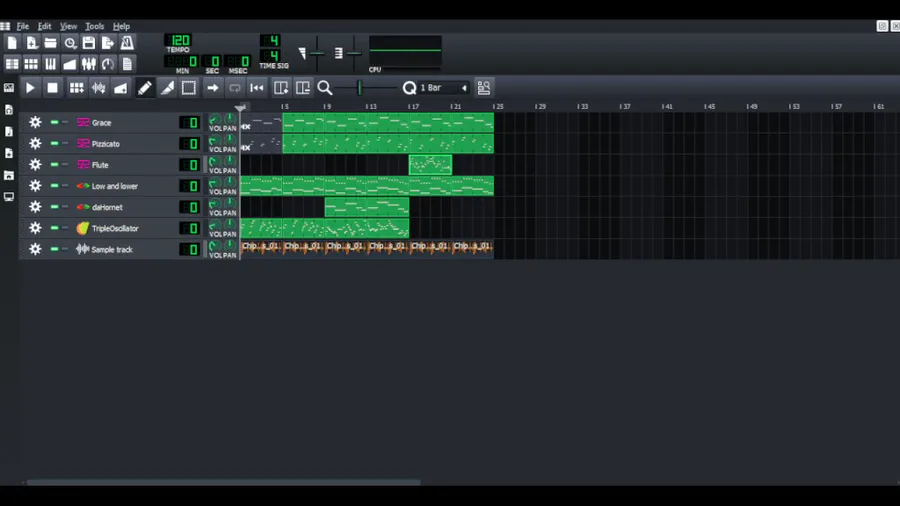Image resolution: width=900 pixels, height=506 pixels.
Task: Select the Edit selection mode
Action: click(x=189, y=88)
